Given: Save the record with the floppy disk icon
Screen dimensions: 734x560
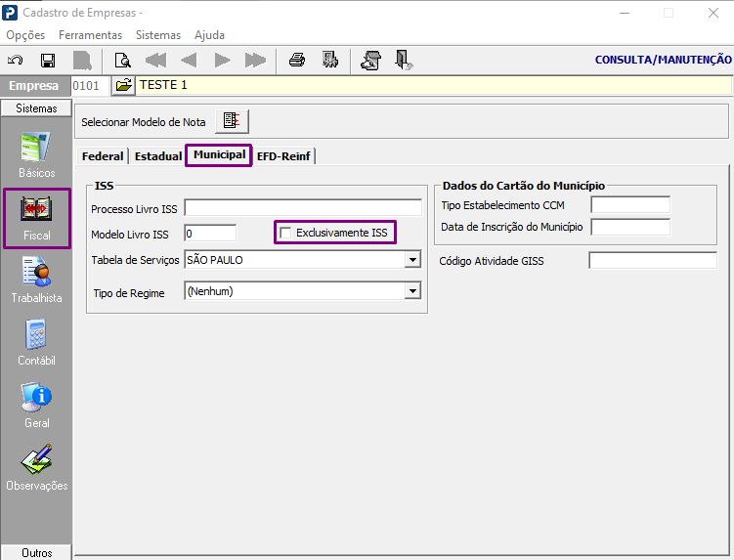Looking at the screenshot, I should click(x=47, y=60).
